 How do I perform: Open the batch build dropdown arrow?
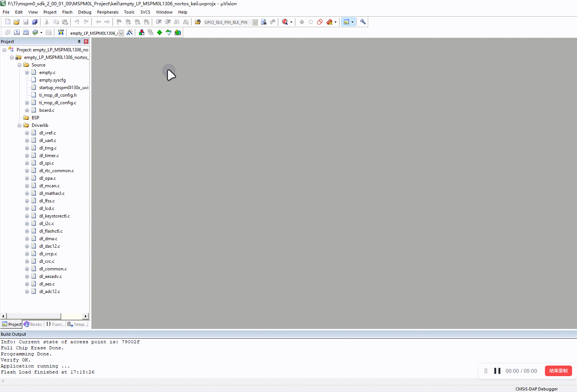tap(41, 32)
